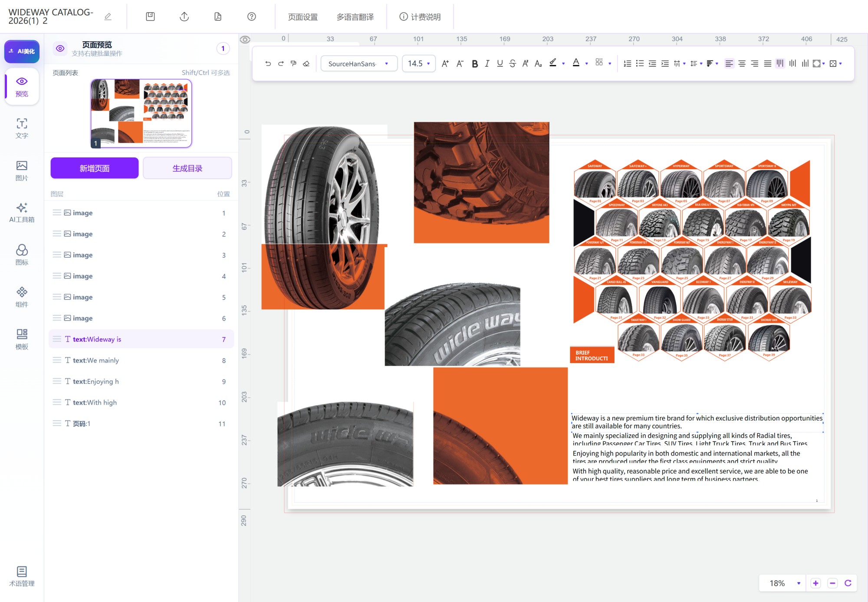The image size is (868, 602).
Task: Select the page 1 thumbnail
Action: 141,113
